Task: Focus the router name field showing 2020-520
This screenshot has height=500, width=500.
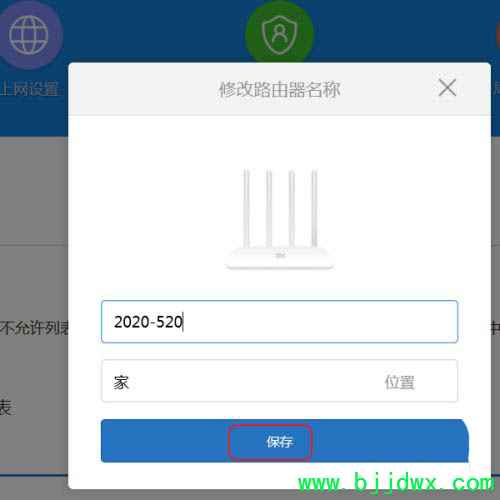Action: click(279, 321)
